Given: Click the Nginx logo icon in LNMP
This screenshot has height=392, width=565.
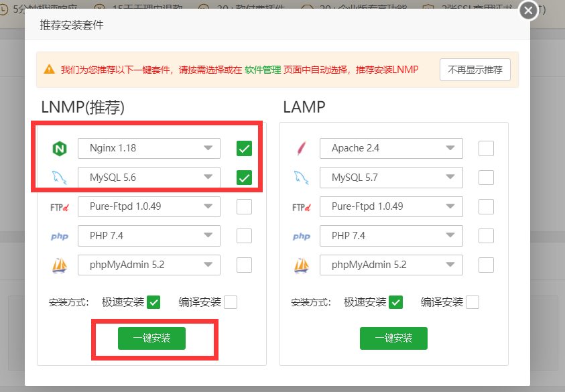Looking at the screenshot, I should (x=60, y=149).
